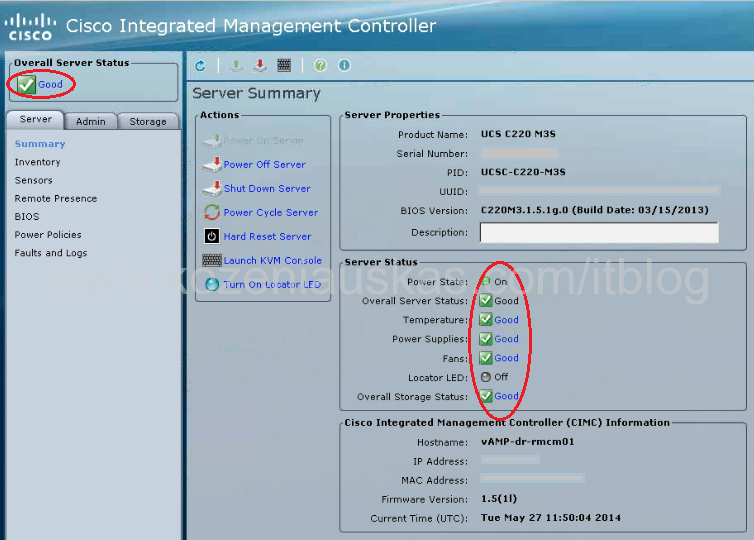Image resolution: width=754 pixels, height=540 pixels.
Task: Click the BIOS Version value text
Action: tap(595, 210)
